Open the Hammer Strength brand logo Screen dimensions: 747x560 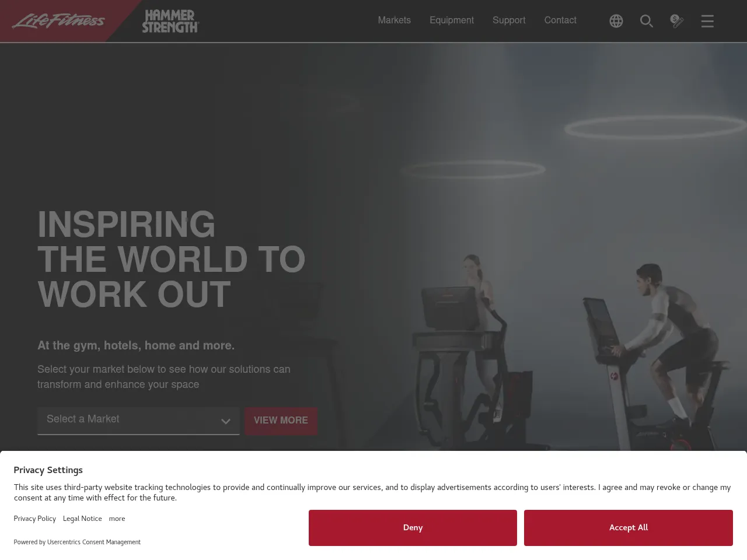tap(170, 21)
